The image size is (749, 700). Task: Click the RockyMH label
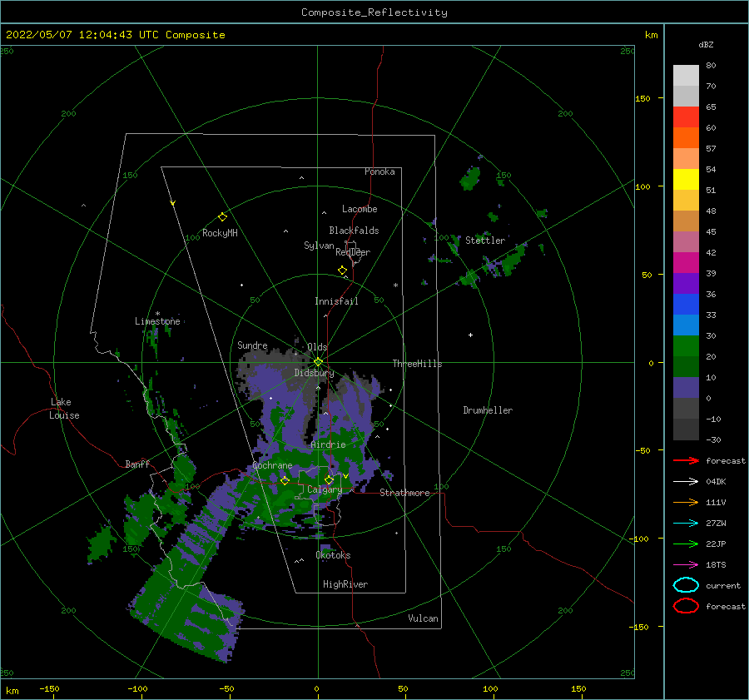(220, 233)
